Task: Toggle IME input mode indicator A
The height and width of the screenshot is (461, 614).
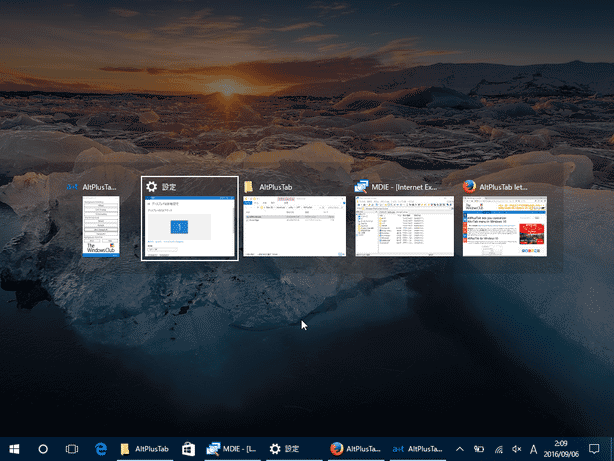Action: 533,449
